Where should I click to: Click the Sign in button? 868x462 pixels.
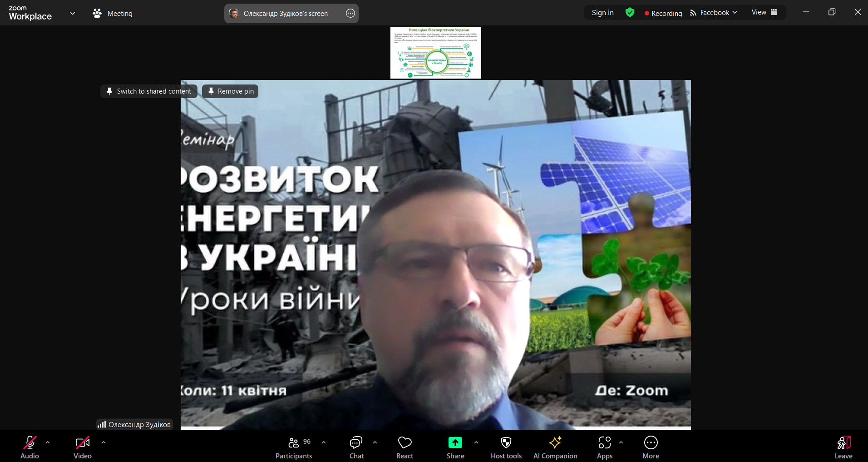pyautogui.click(x=602, y=13)
